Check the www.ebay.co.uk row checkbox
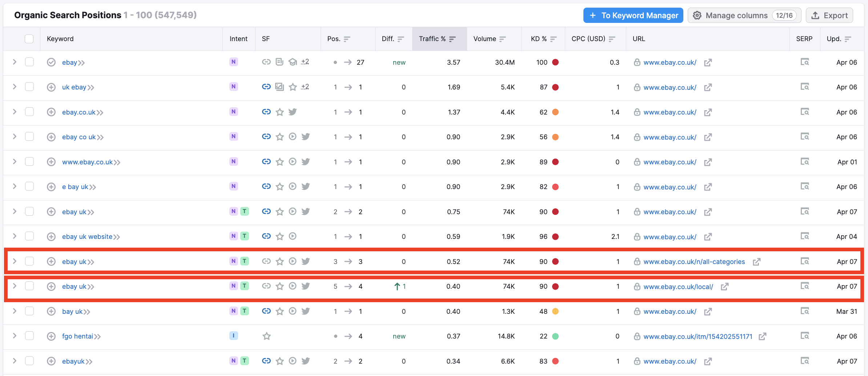Viewport: 868px width, 376px height. coord(29,161)
